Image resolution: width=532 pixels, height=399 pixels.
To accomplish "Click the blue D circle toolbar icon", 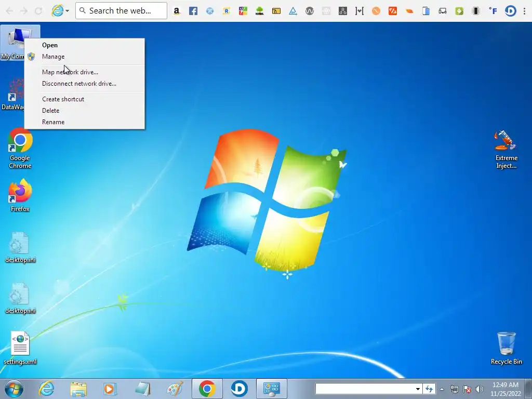I will (x=510, y=11).
